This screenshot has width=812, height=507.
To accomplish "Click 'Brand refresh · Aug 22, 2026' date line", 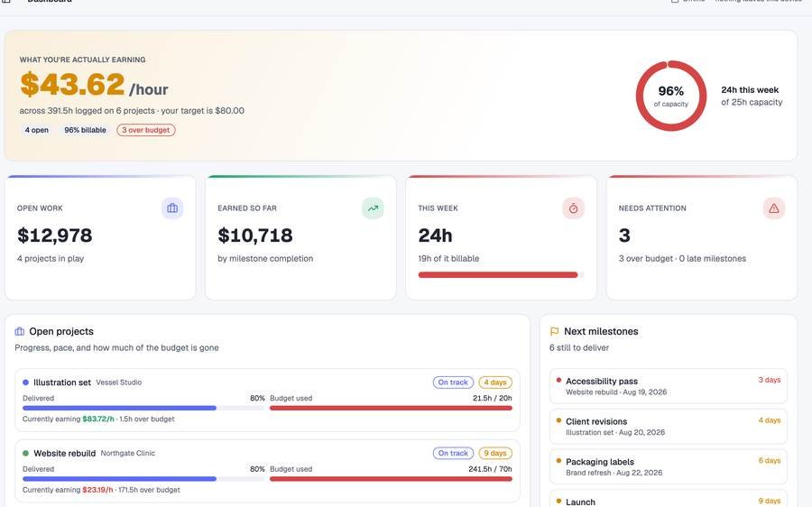I will [614, 473].
